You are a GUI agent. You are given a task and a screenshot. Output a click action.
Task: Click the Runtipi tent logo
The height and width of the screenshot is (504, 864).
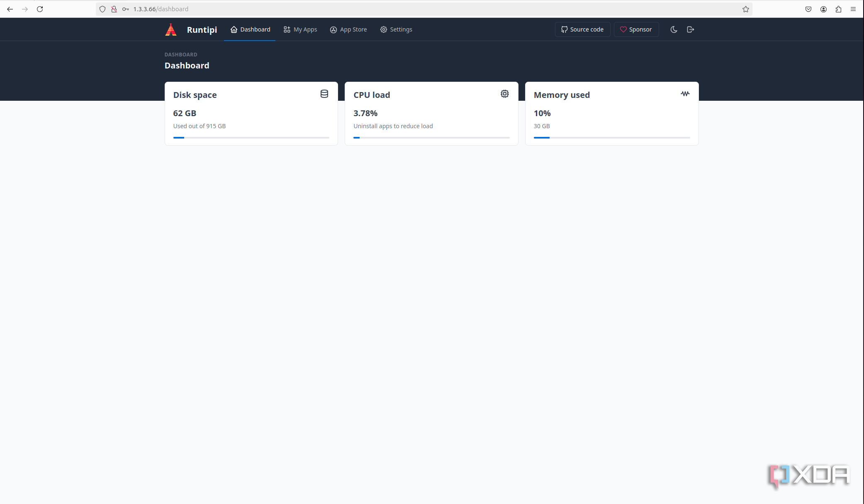pos(171,29)
